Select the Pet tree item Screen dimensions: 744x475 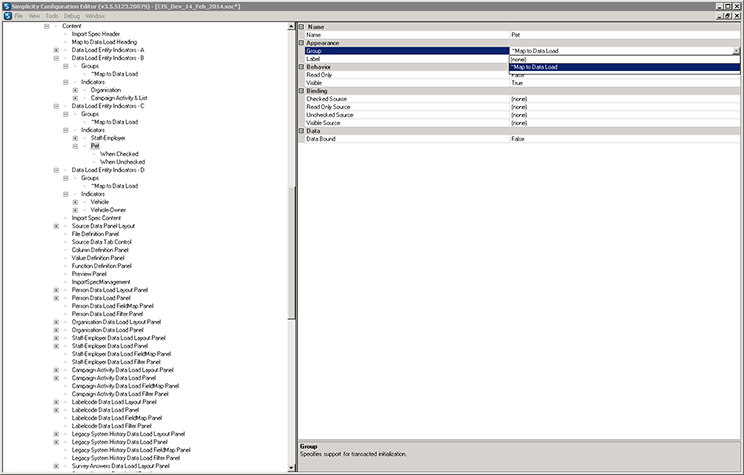click(x=95, y=146)
